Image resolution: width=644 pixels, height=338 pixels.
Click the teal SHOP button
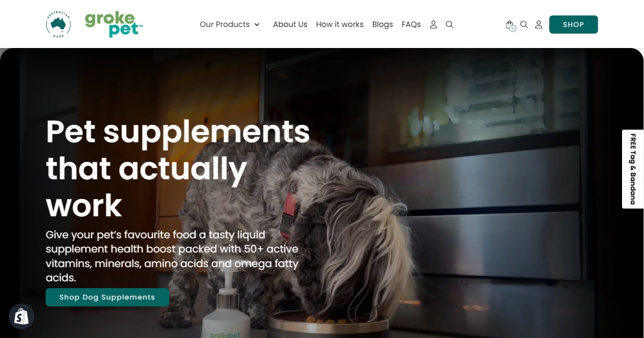(574, 25)
